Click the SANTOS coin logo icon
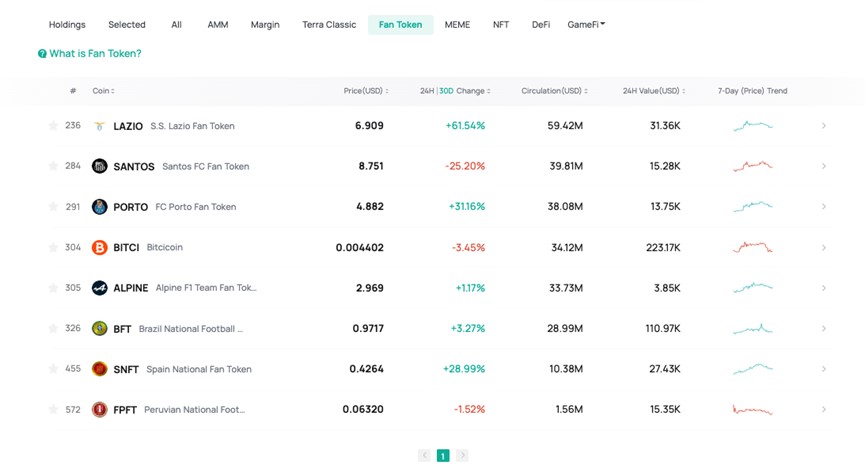Viewport: 865px width, 473px height. (x=99, y=166)
